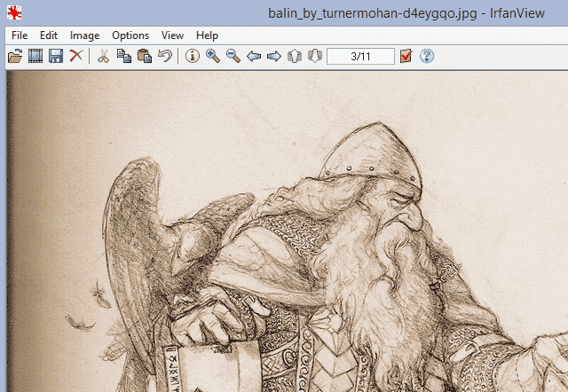Open the About question mark icon

click(x=427, y=56)
